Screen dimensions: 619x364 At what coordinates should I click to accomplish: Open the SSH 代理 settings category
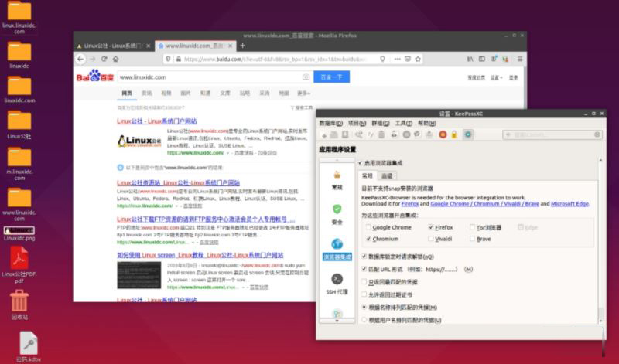tap(337, 284)
